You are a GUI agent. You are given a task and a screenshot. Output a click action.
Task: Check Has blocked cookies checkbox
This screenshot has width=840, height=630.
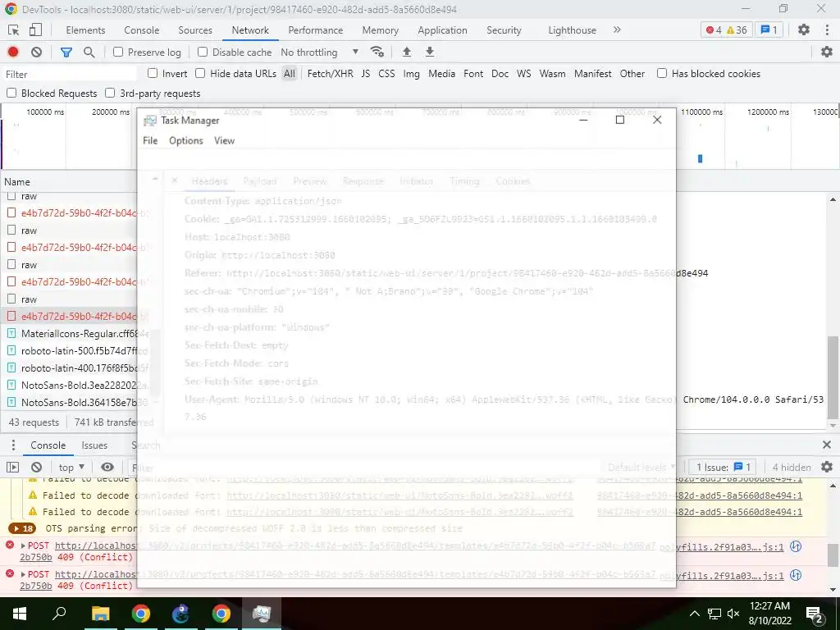662,73
